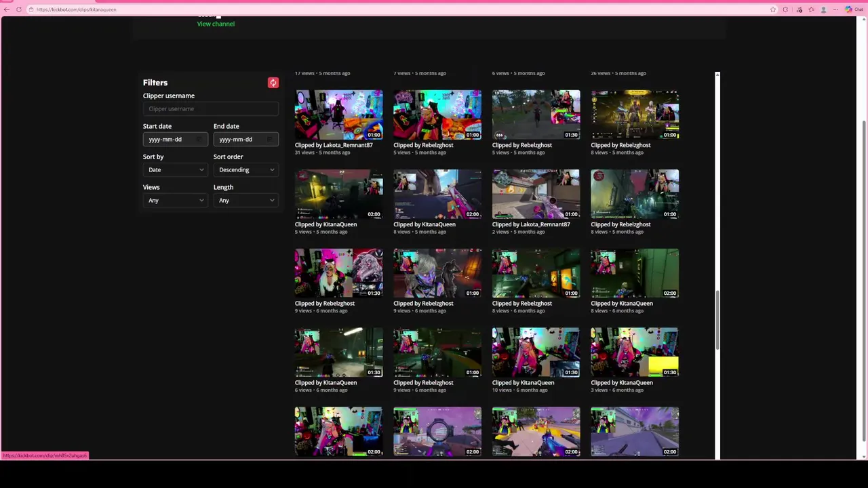868x488 pixels.
Task: Click the clips list vertical scrollbar
Action: click(x=717, y=320)
